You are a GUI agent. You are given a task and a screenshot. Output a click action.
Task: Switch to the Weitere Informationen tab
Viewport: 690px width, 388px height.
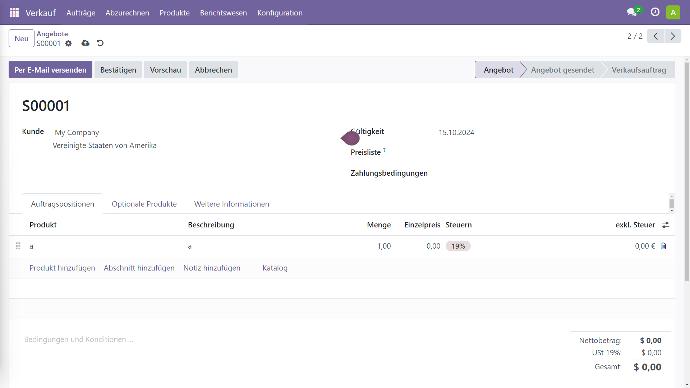pos(231,204)
